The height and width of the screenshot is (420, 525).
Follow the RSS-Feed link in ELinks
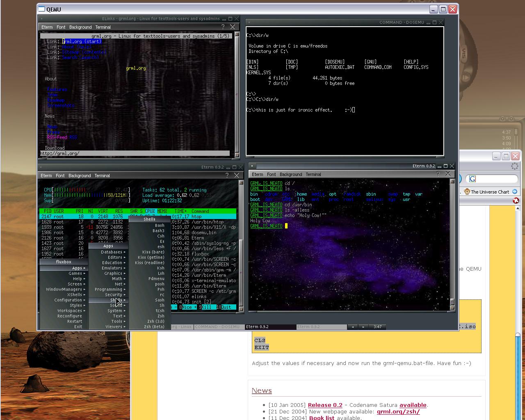tap(57, 137)
